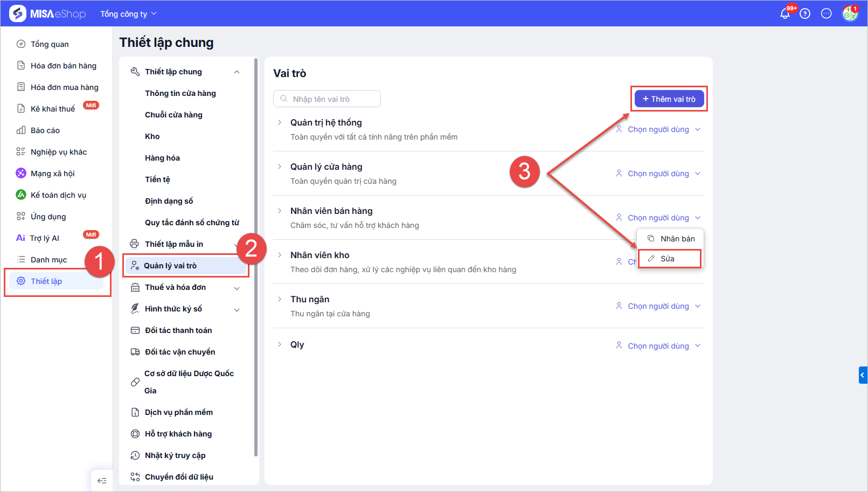Screen dimensions: 868x492
Task: Open the notifications bell icon
Action: [785, 14]
